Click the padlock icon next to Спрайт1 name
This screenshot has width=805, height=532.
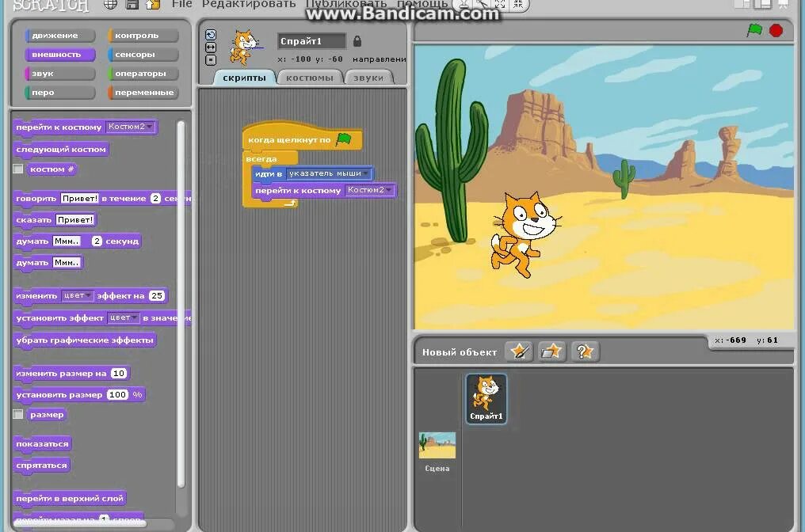357,41
